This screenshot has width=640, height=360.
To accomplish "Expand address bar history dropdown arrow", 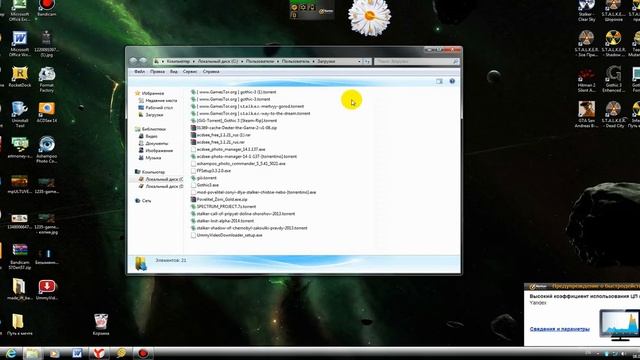I will pyautogui.click(x=359, y=61).
